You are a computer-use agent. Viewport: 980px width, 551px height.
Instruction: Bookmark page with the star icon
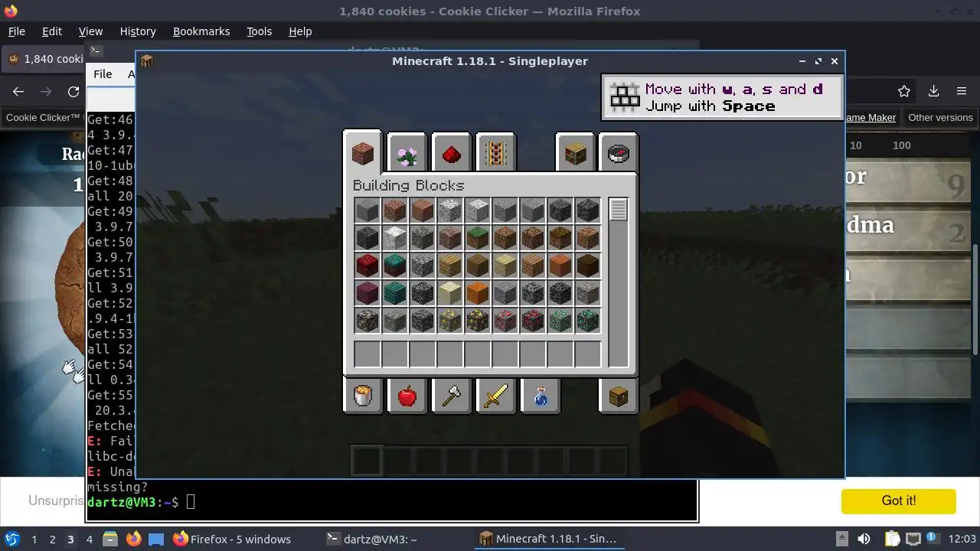click(904, 91)
